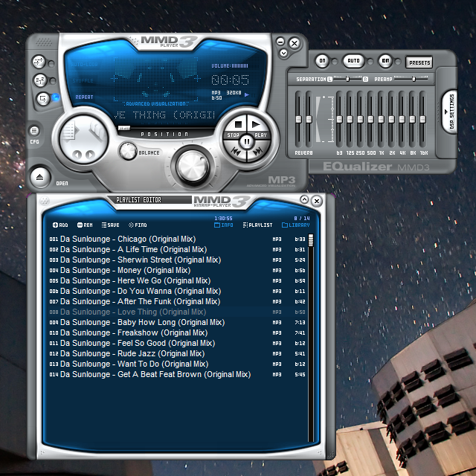Pause playback with the center pause button

pyautogui.click(x=247, y=141)
